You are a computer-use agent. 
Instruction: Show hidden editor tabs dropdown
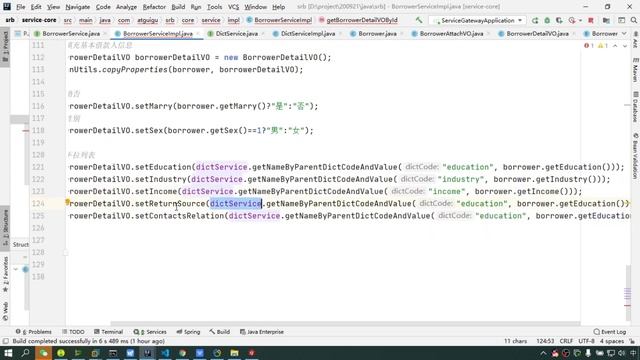click(x=624, y=33)
